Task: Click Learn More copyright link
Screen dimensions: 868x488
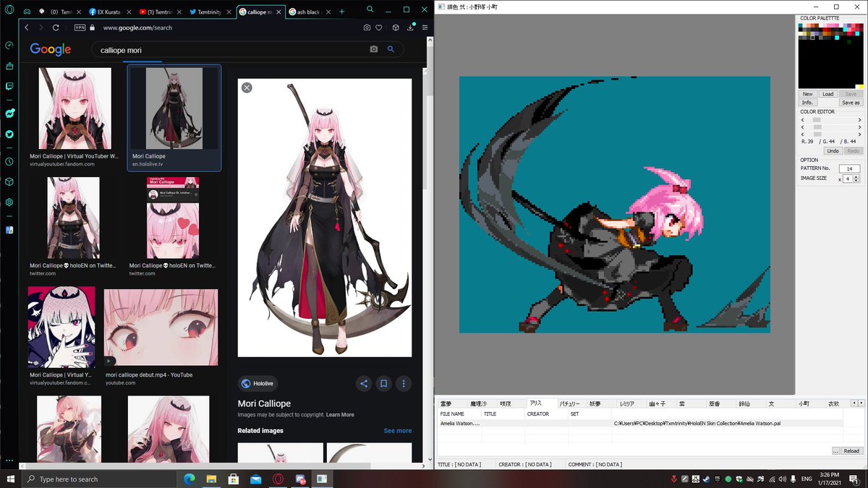Action: coord(340,415)
